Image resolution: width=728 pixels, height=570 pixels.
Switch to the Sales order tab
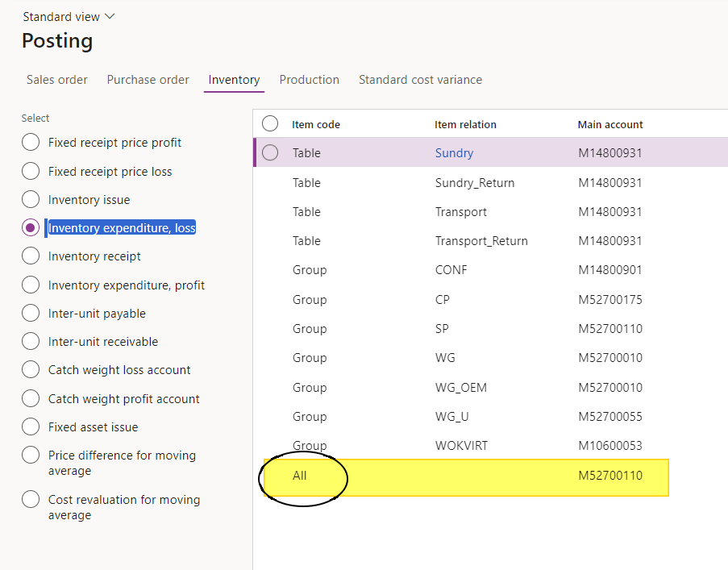point(56,80)
